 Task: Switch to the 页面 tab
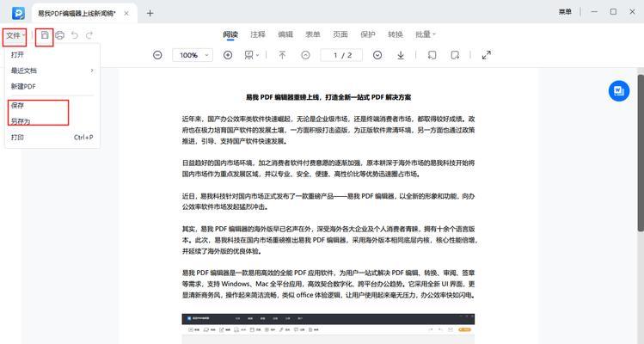click(340, 34)
